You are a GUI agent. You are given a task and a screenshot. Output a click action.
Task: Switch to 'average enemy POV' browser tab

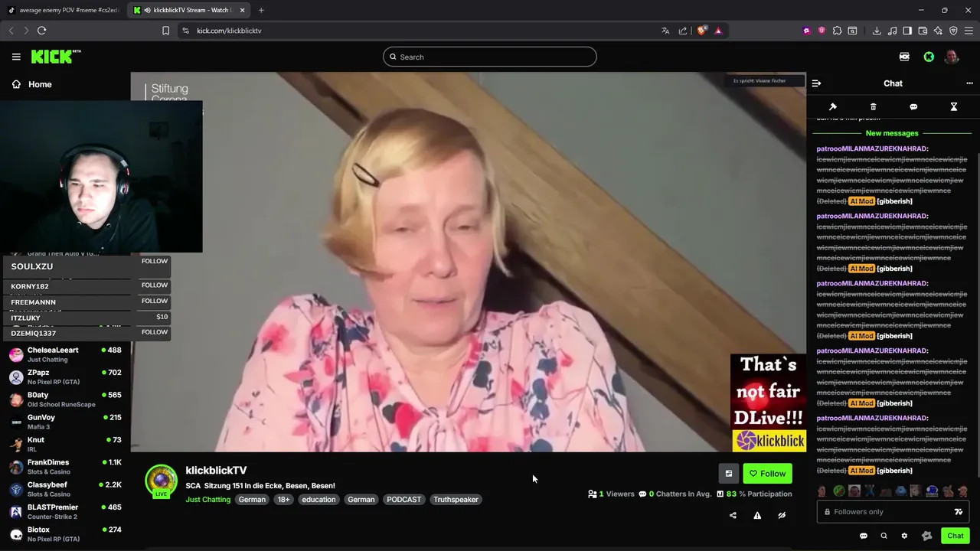tap(63, 10)
